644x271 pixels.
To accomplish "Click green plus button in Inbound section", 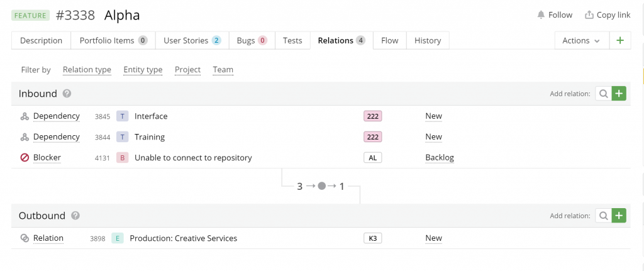I will click(x=619, y=94).
